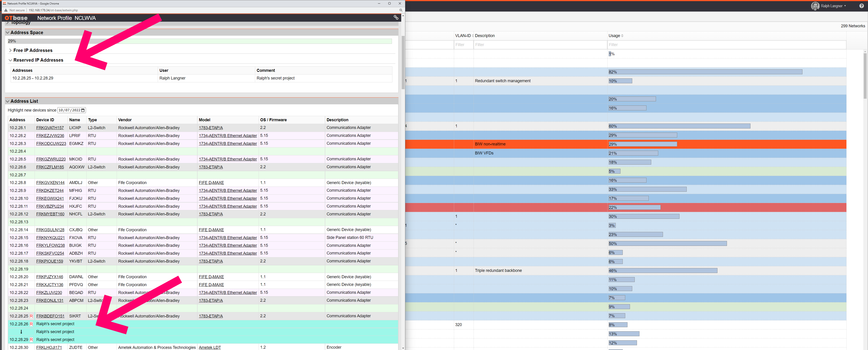The image size is (868, 350).
Task: Click the browser URL address text
Action: pyautogui.click(x=53, y=10)
